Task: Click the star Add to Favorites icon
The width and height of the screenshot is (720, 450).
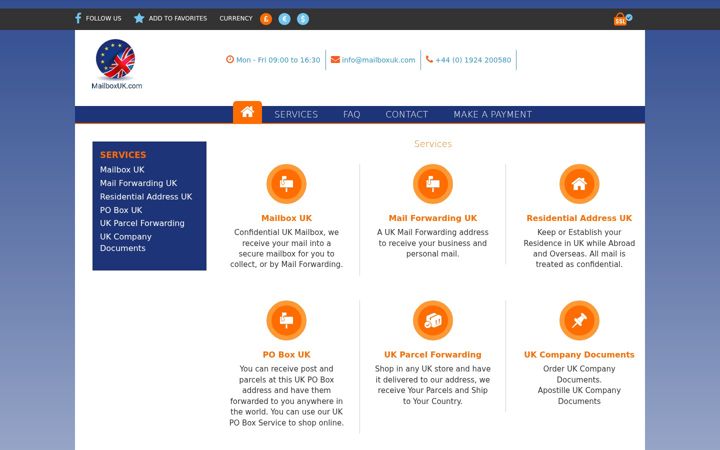Action: [x=139, y=18]
